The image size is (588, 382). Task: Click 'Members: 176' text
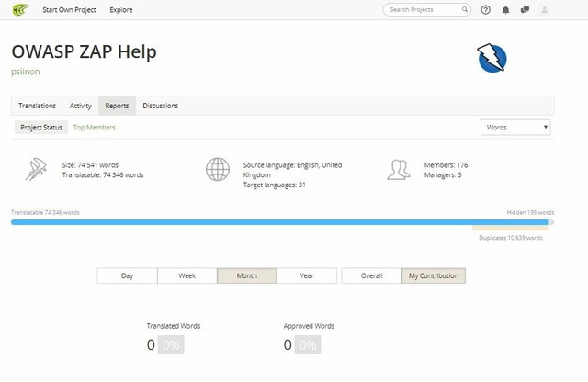[x=446, y=165]
